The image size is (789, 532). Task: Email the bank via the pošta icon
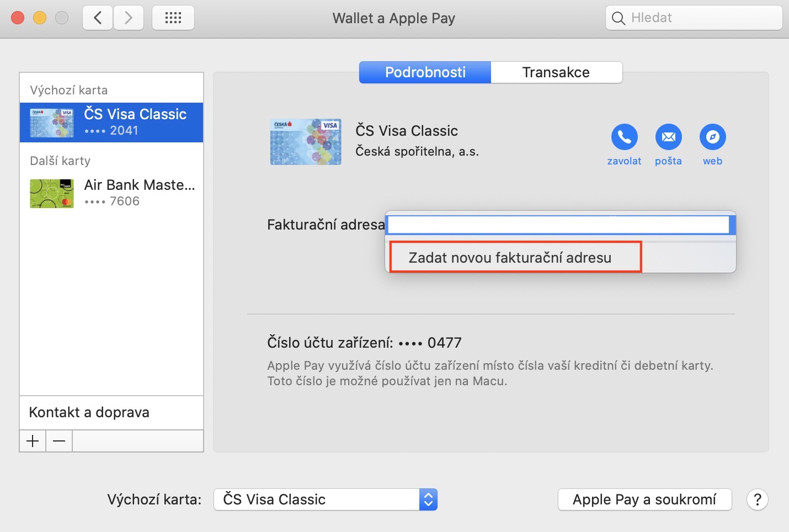point(668,137)
